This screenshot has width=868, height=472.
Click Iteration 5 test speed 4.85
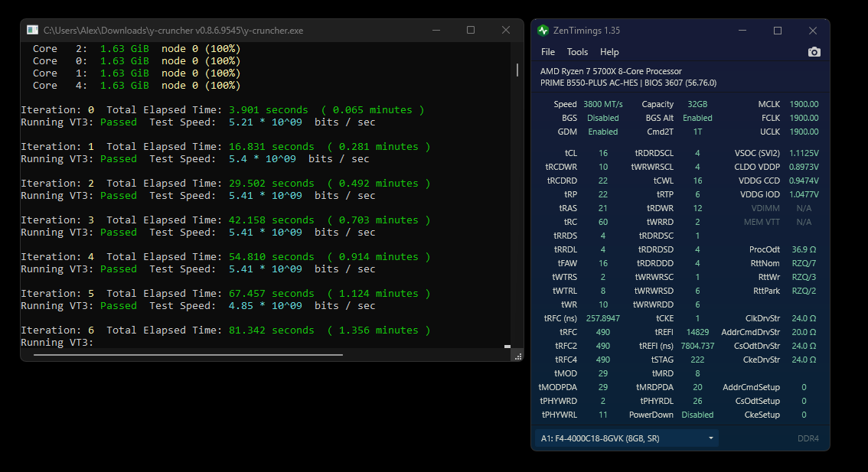click(x=241, y=306)
